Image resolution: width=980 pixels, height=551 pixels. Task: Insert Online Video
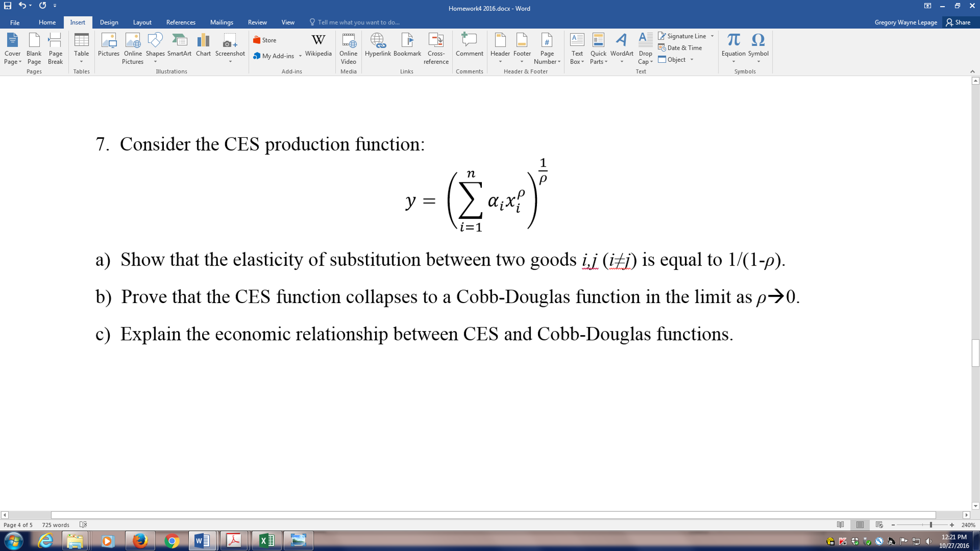pyautogui.click(x=348, y=49)
